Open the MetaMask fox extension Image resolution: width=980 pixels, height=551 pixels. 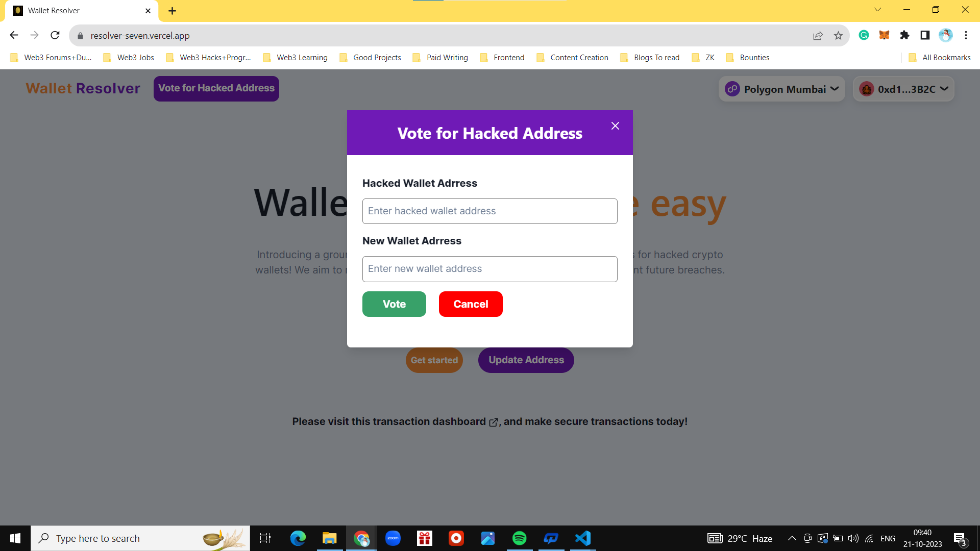click(884, 35)
